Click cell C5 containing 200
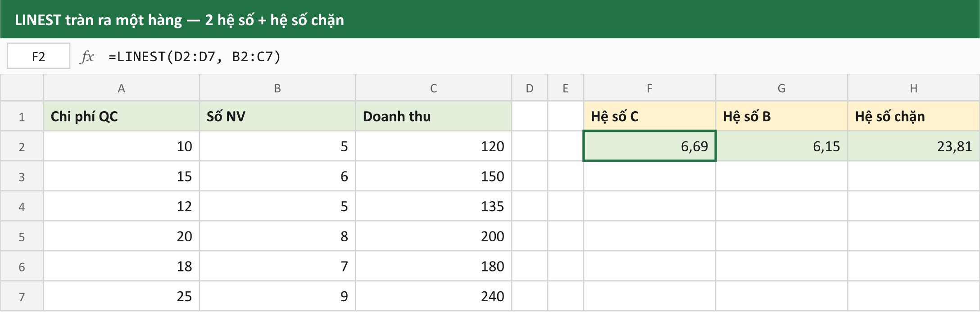This screenshot has width=980, height=312. [434, 236]
